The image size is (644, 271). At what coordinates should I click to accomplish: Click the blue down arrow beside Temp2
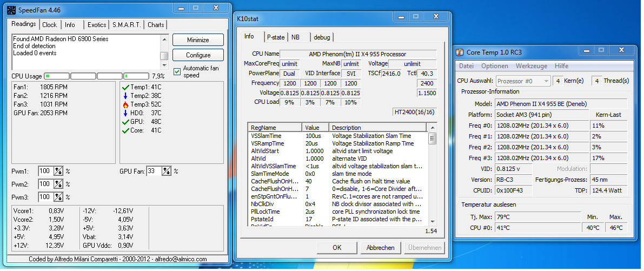tap(125, 96)
